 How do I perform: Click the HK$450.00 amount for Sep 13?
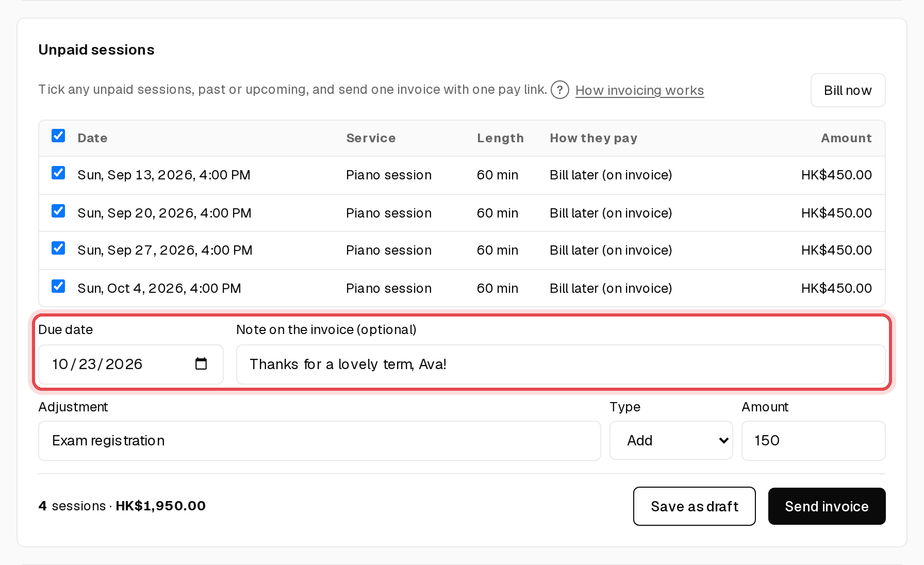pos(836,175)
